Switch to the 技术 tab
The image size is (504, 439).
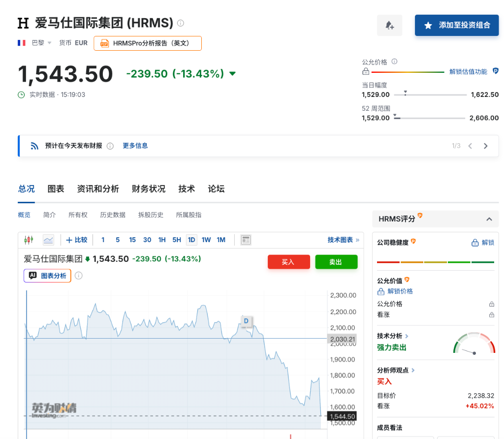pos(187,189)
